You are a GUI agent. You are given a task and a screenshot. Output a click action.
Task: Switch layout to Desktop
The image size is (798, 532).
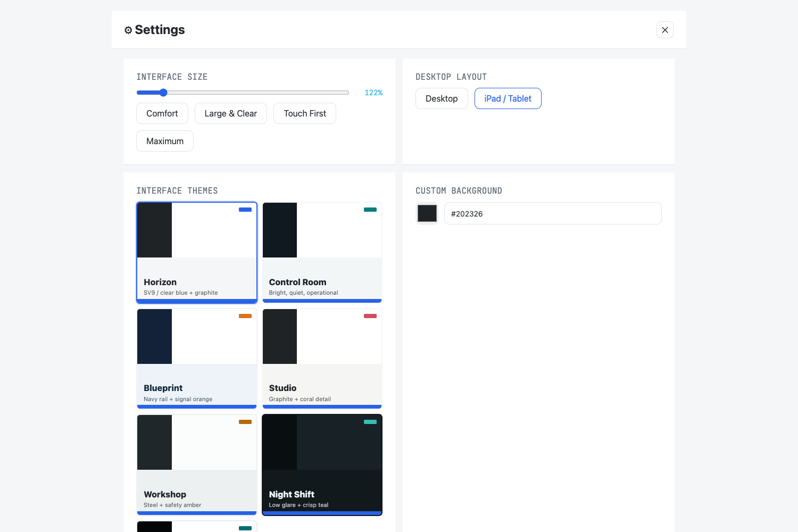(x=442, y=98)
